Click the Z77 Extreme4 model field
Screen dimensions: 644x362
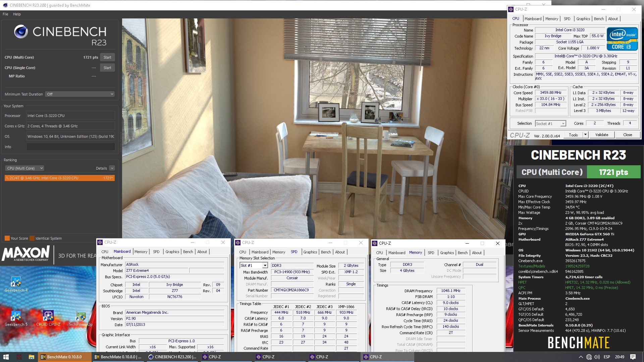click(157, 271)
